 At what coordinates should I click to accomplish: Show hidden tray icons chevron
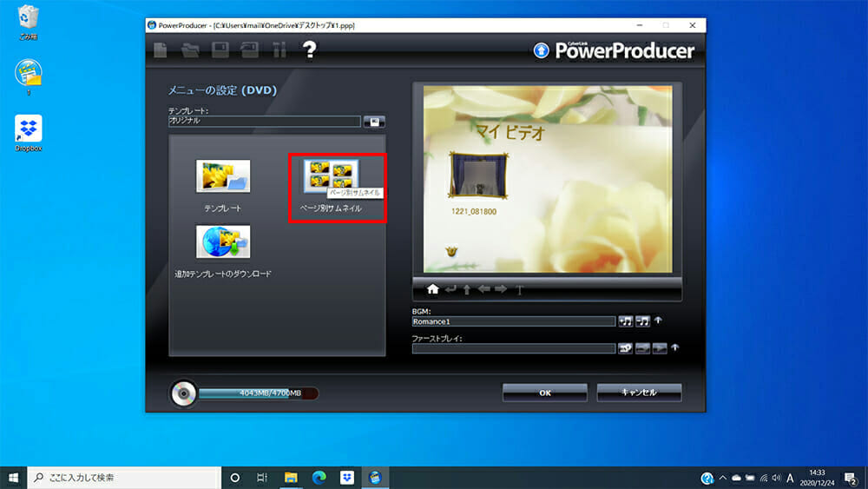pos(722,478)
